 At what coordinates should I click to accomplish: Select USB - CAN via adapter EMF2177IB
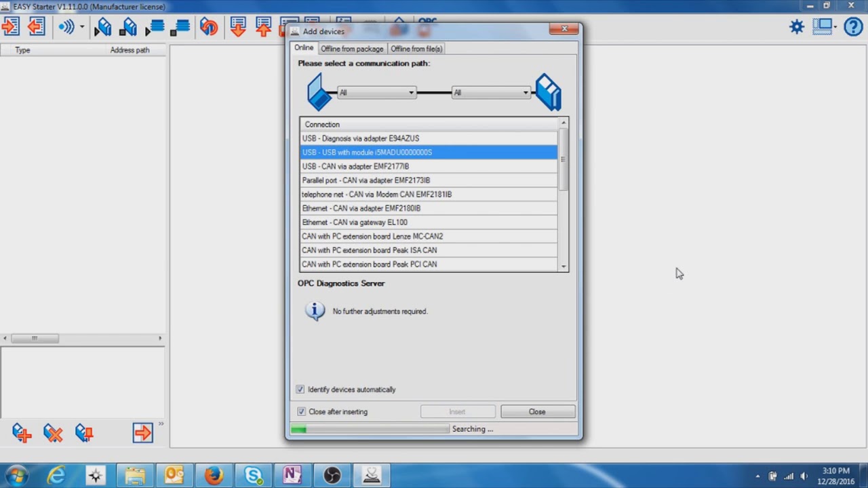coord(429,166)
